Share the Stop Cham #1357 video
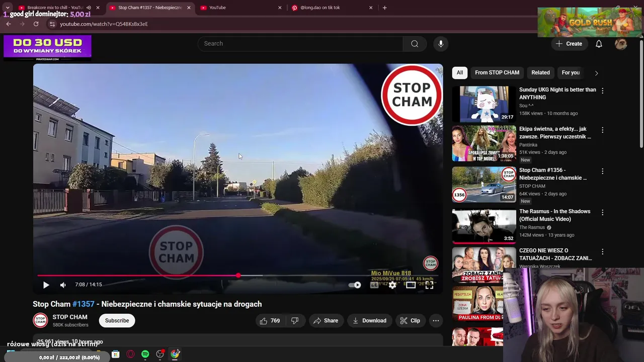Screen dimensions: 644x362 326,321
